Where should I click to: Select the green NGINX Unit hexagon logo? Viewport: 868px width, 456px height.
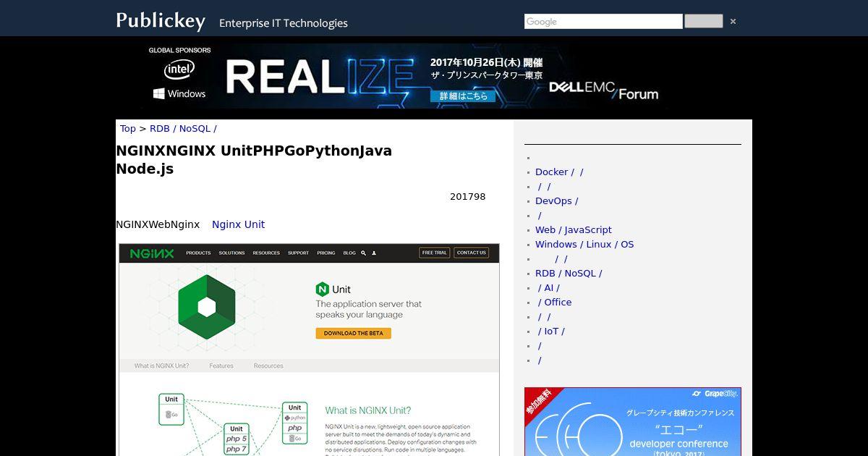click(x=207, y=307)
